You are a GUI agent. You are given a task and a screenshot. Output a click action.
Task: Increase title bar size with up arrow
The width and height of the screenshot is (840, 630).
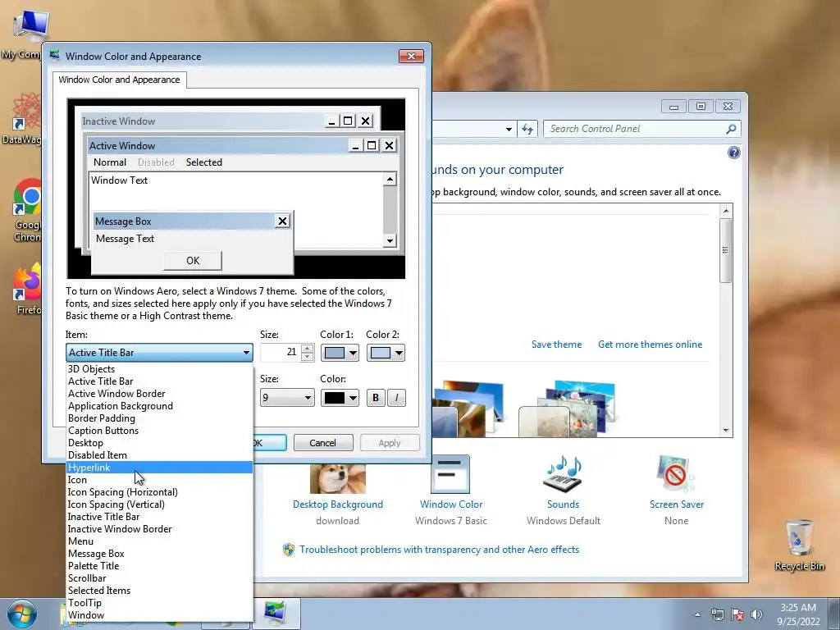click(x=307, y=349)
